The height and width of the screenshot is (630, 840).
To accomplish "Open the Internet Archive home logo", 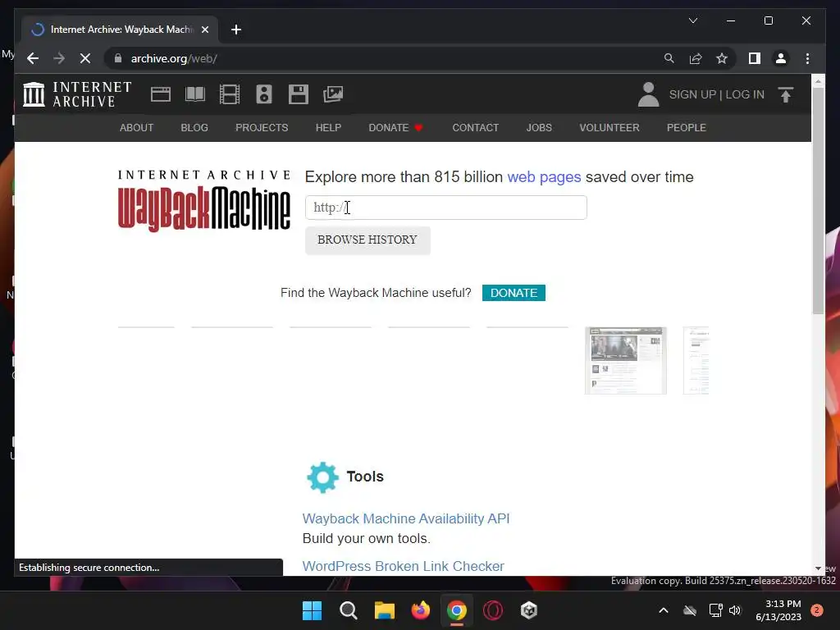I will click(77, 94).
